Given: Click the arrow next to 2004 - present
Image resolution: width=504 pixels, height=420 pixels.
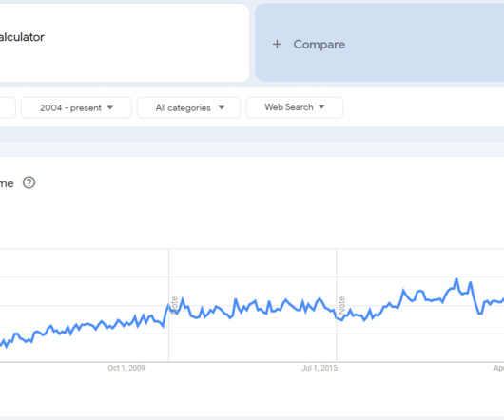Looking at the screenshot, I should (x=110, y=107).
